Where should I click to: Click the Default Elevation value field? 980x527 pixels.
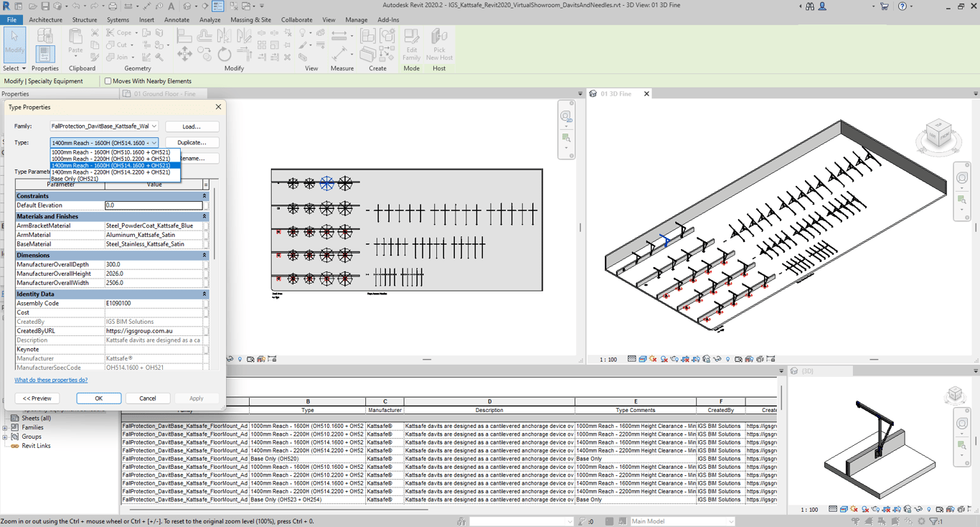[x=153, y=205]
